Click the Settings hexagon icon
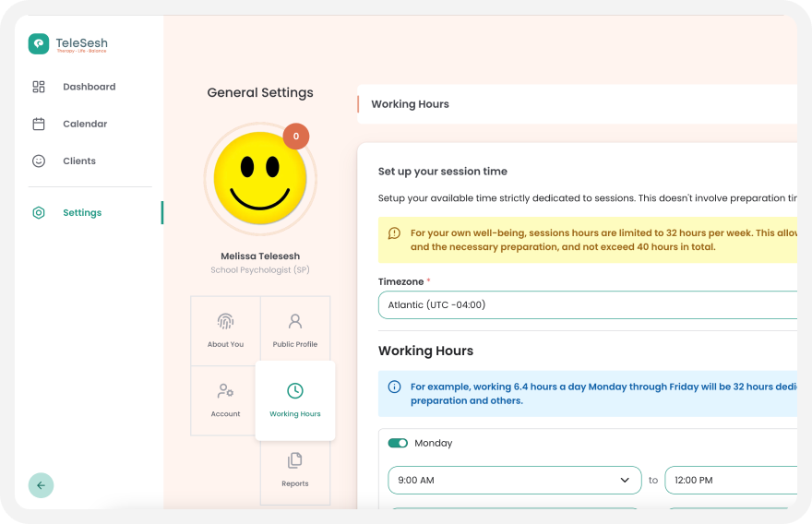Image resolution: width=812 pixels, height=524 pixels. pos(39,213)
